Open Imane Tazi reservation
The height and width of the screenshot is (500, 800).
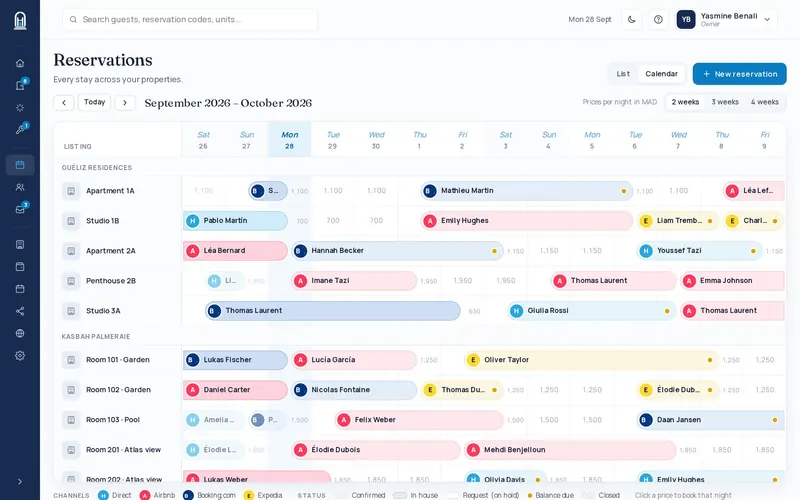[x=354, y=281]
